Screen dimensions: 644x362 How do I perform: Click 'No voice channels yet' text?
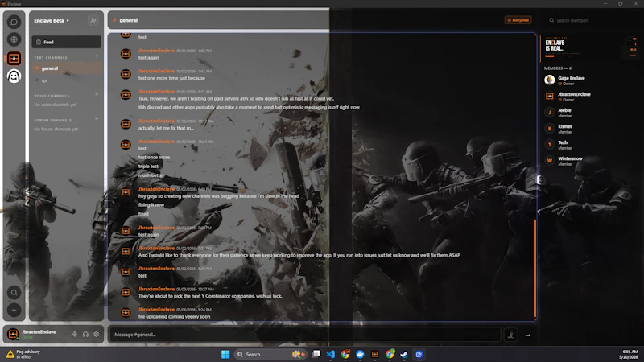pyautogui.click(x=56, y=105)
